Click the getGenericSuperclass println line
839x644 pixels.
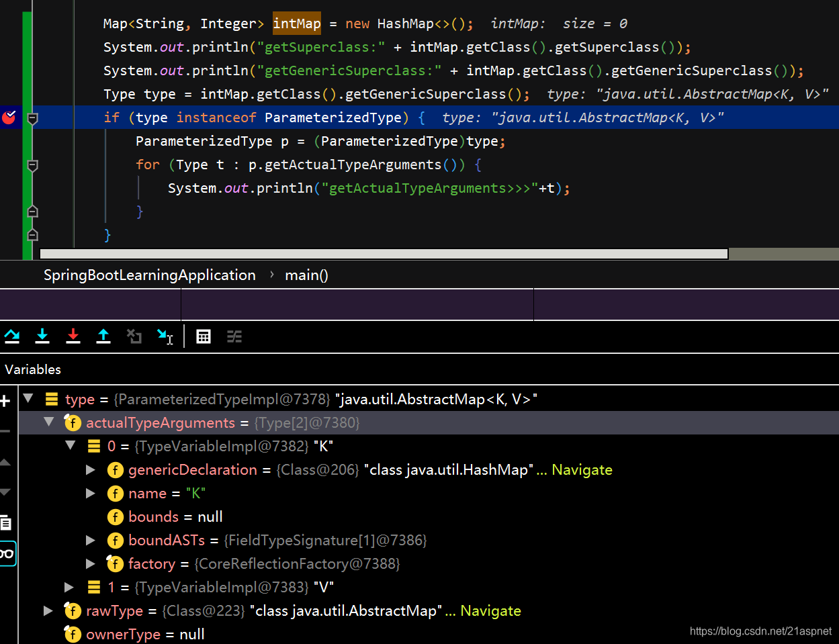tap(453, 71)
